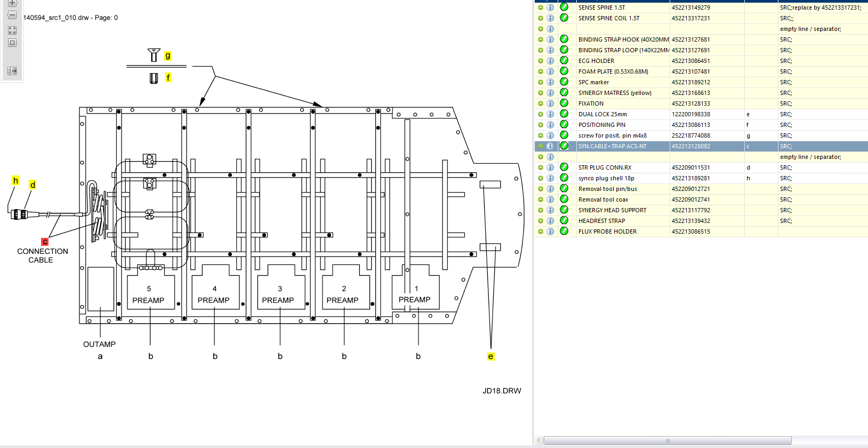868x448 pixels.
Task: Click gear icon for HEADREST STRAP row
Action: 540,221
